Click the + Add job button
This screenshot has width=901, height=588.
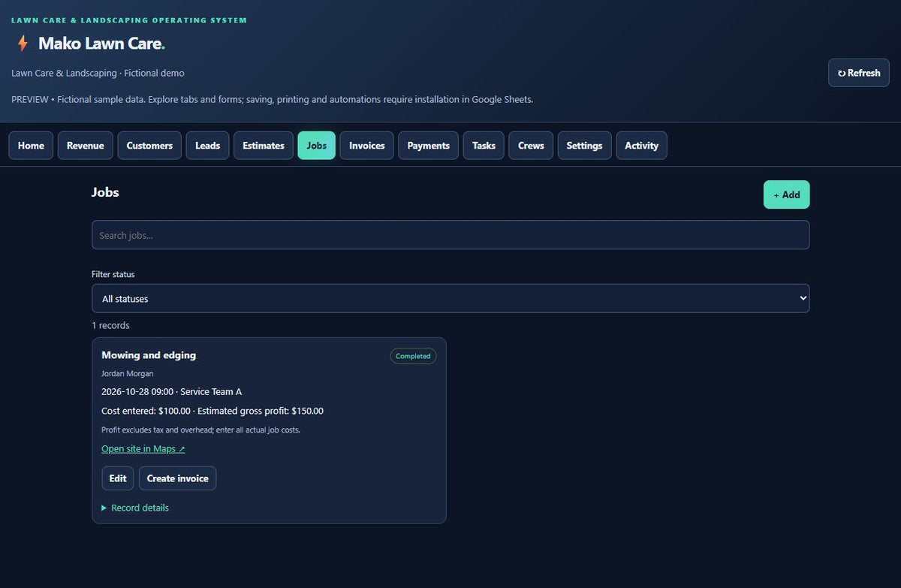pos(786,194)
